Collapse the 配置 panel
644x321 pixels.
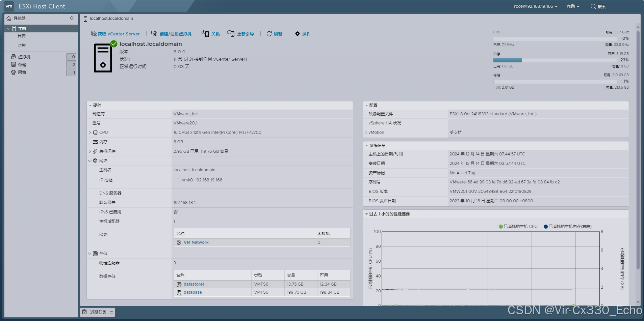pyautogui.click(x=366, y=106)
